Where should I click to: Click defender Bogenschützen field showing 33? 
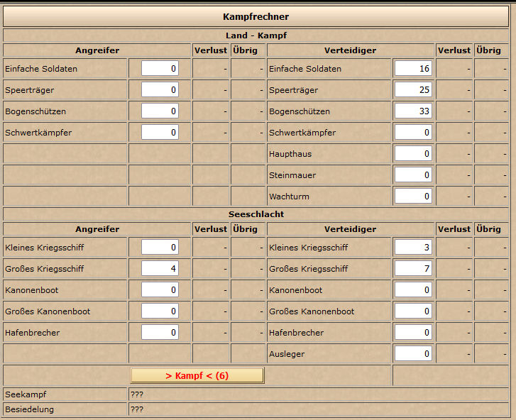click(413, 111)
